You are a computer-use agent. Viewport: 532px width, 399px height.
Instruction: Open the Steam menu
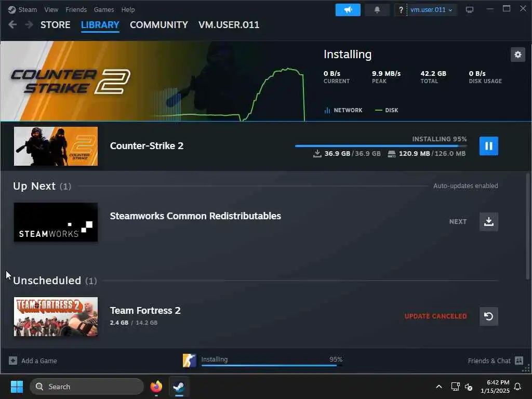click(28, 9)
